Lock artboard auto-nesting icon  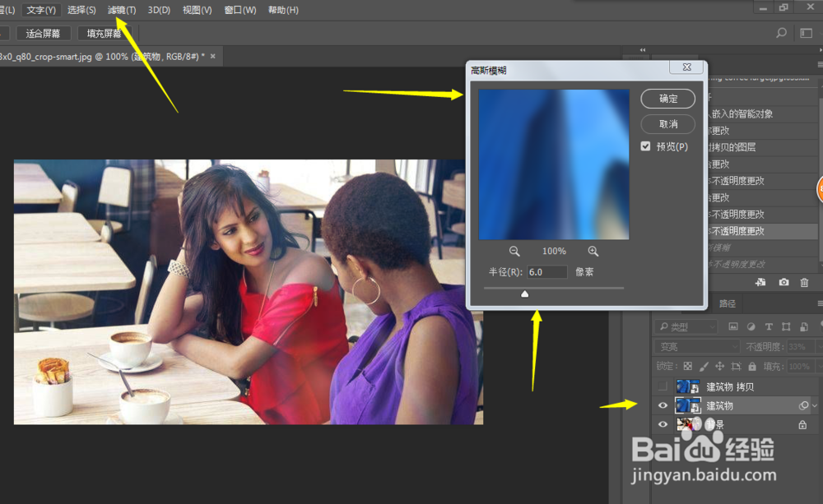click(x=736, y=366)
